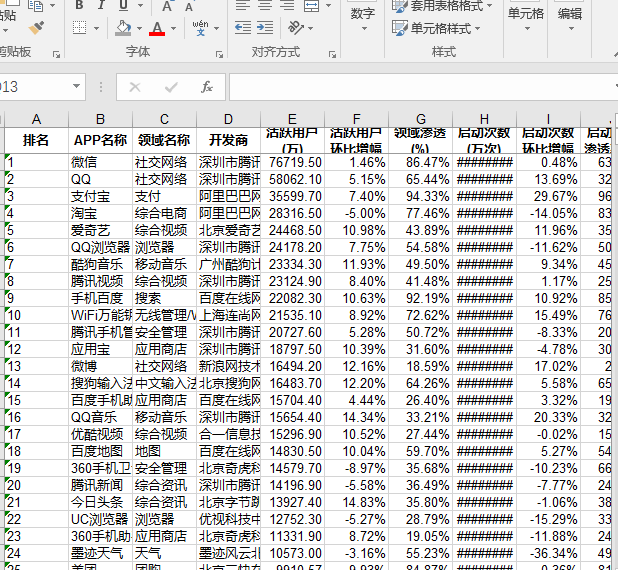Viewport: 618px width, 570px height.
Task: Click the 领域名称 header cell
Action: [x=164, y=140]
